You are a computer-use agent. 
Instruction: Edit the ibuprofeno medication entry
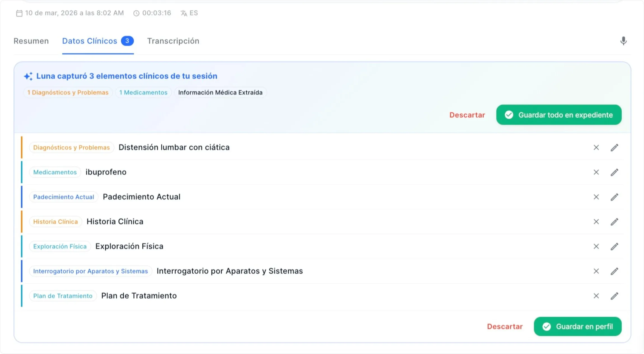(614, 172)
